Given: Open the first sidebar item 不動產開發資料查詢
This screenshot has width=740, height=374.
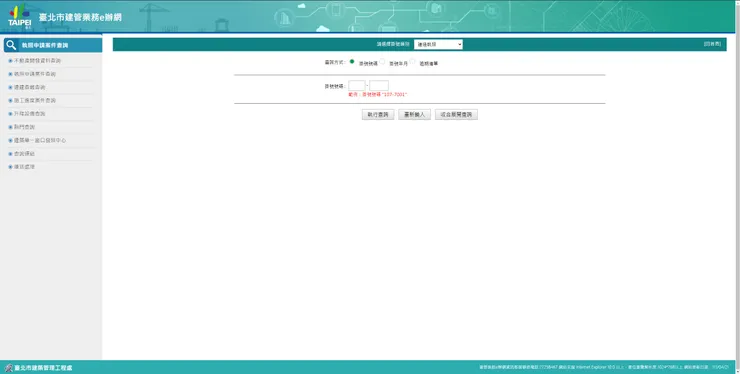Looking at the screenshot, I should [x=37, y=61].
